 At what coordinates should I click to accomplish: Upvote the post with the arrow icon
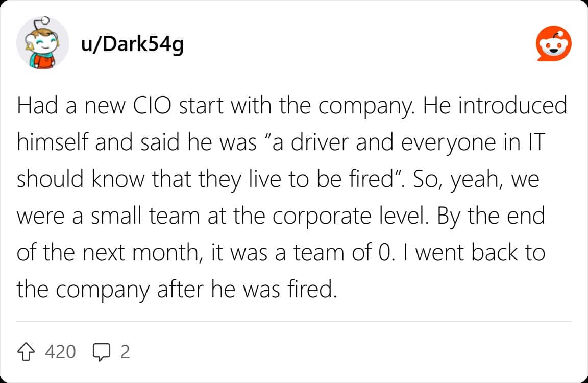tap(27, 351)
